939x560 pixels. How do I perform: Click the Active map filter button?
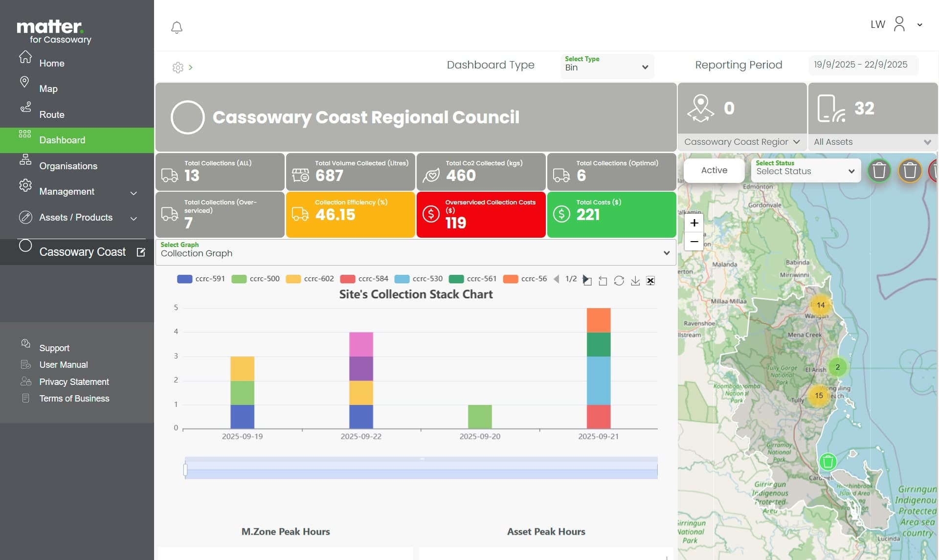point(714,170)
